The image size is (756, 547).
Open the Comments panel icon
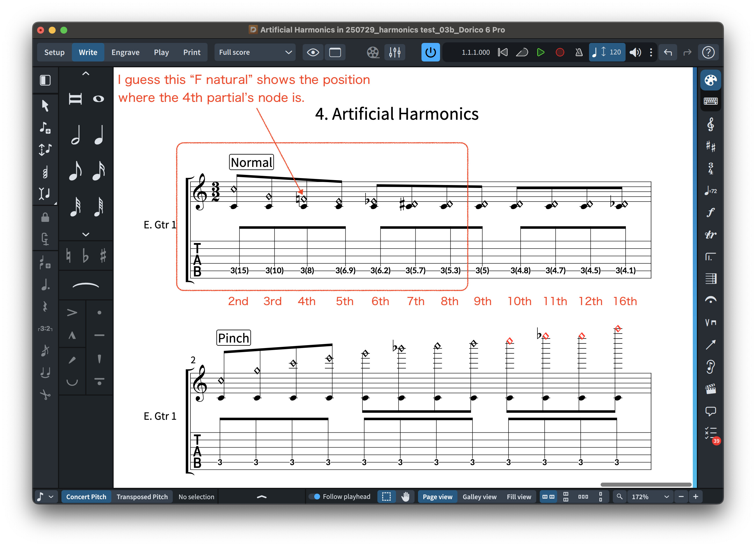(710, 411)
